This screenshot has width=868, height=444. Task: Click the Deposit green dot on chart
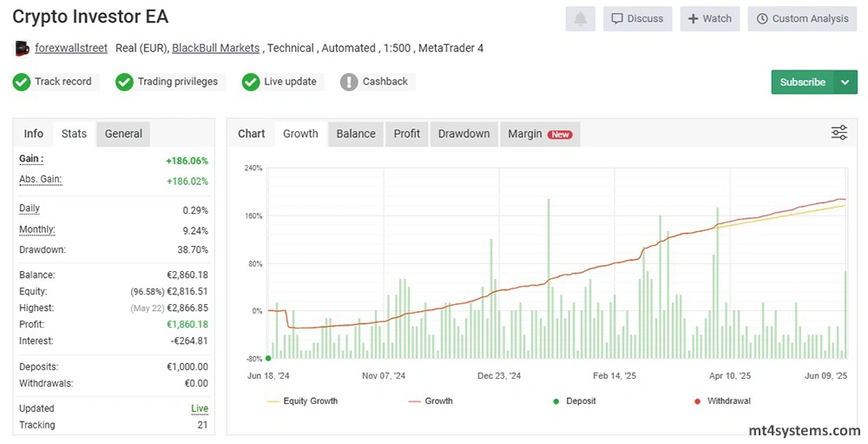[x=268, y=359]
